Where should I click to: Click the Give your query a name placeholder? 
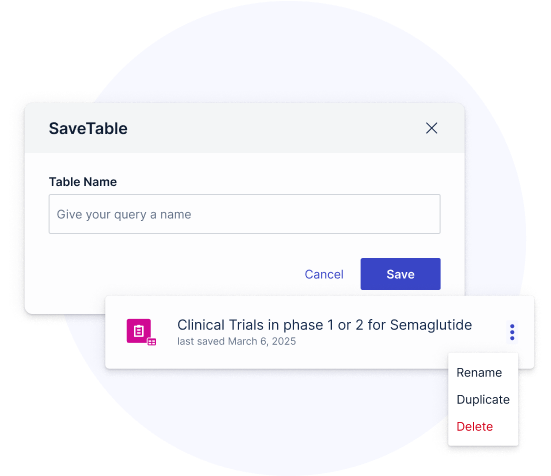124,214
